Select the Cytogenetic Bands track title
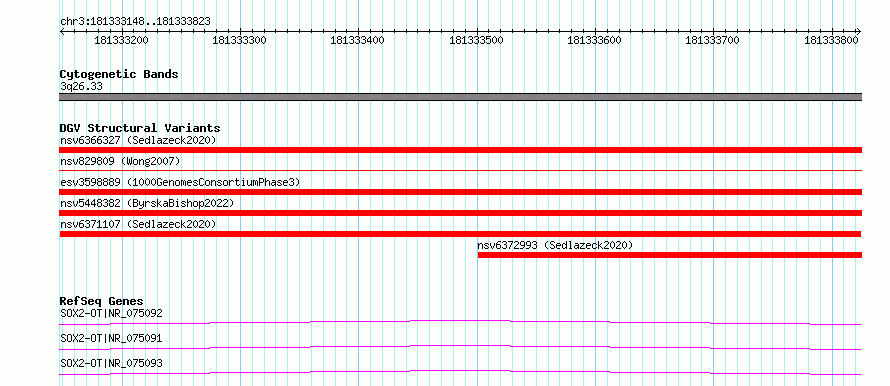The width and height of the screenshot is (890, 386). pyautogui.click(x=119, y=74)
